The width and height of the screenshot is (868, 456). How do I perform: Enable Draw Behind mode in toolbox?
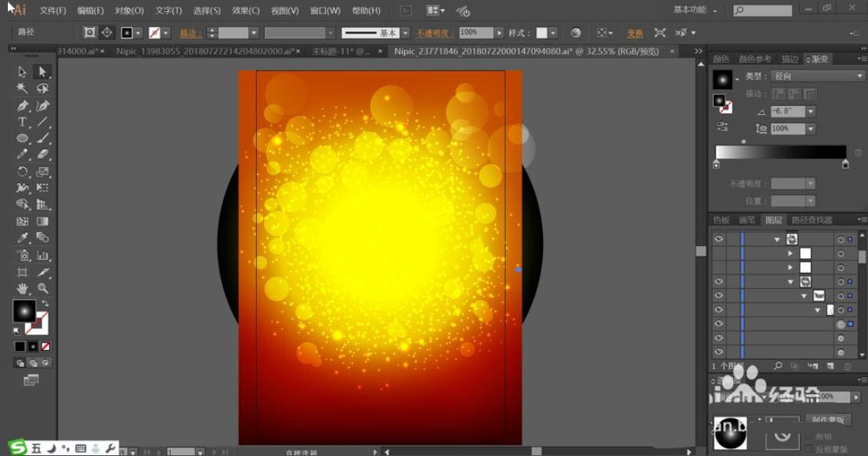[33, 363]
